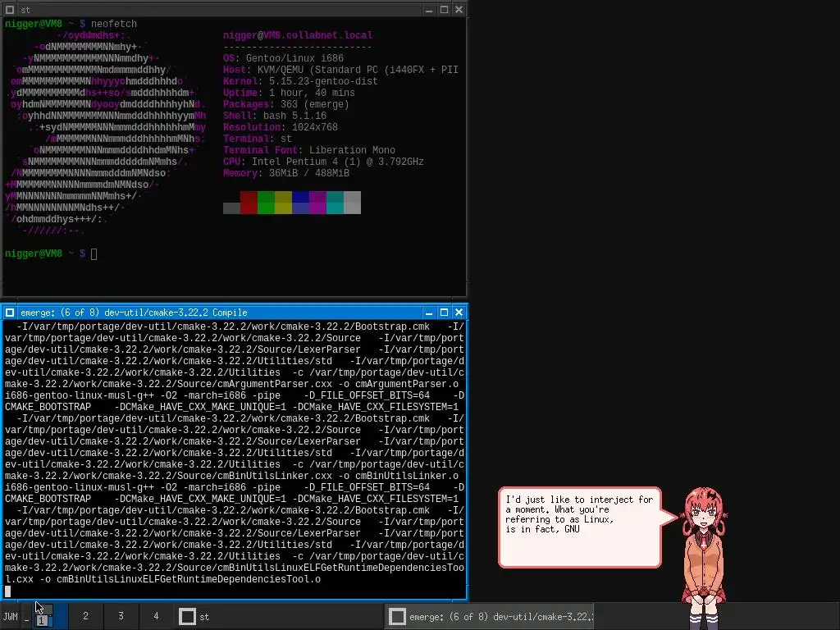The width and height of the screenshot is (840, 630).
Task: Click the 'cmArgumentParser.cxx -o cmArgumentParser.o' output line
Action: pyautogui.click(x=234, y=384)
